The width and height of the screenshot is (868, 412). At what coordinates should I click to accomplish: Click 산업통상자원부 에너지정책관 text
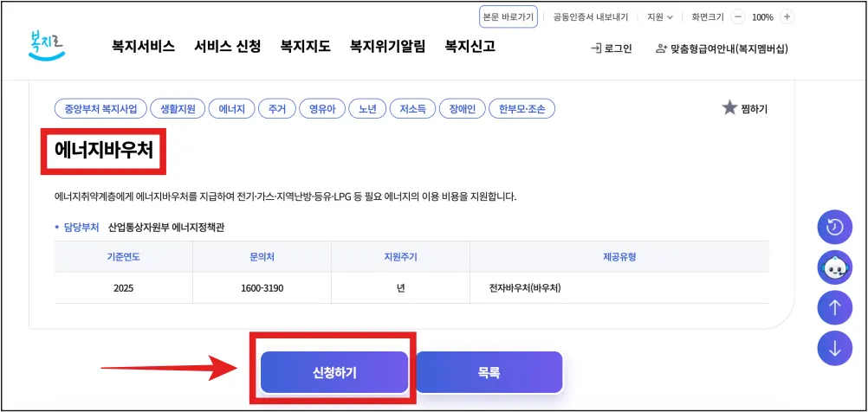click(166, 228)
